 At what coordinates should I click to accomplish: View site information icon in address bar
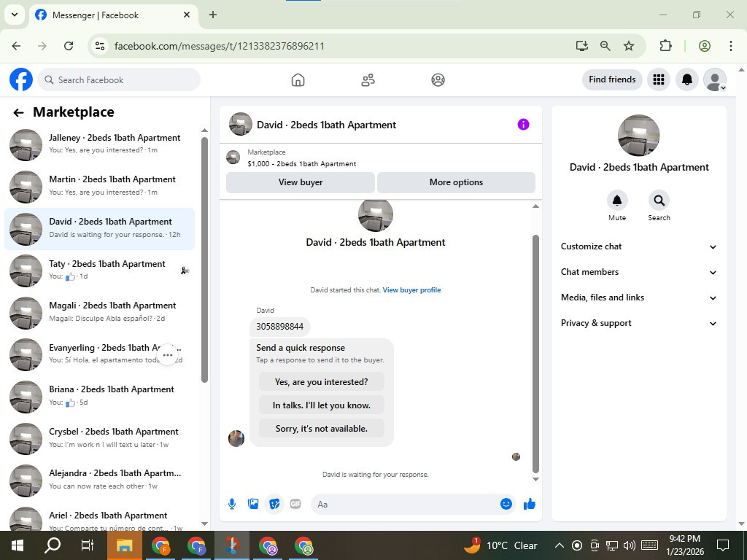[x=99, y=46]
